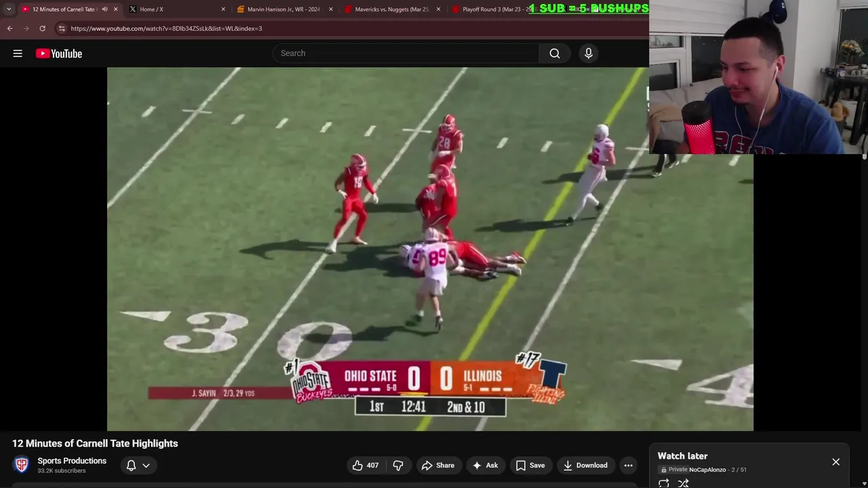Toggle shuffle playlist in Watch later
Image resolution: width=868 pixels, height=488 pixels.
pos(684,483)
